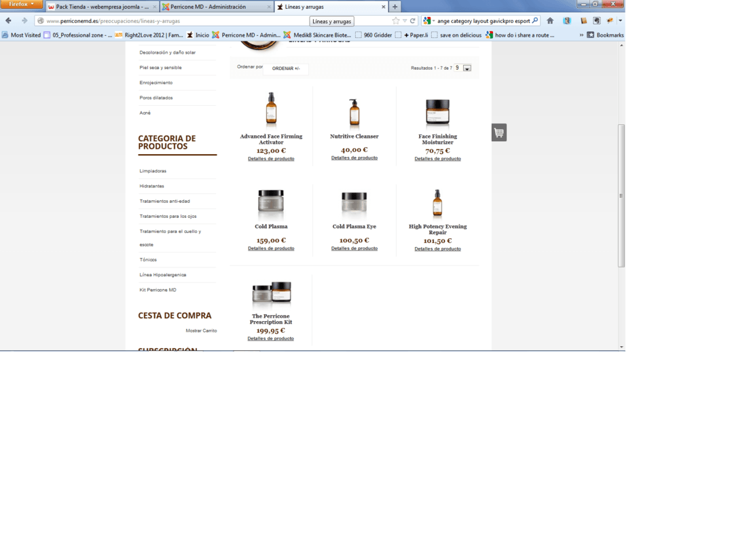Open Google search engine dropdown
Screen dimensions: 747x560
pyautogui.click(x=429, y=20)
